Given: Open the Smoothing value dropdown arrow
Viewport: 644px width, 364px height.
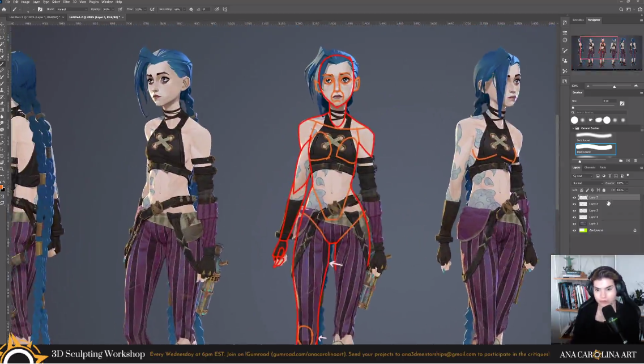Looking at the screenshot, I should [x=185, y=9].
